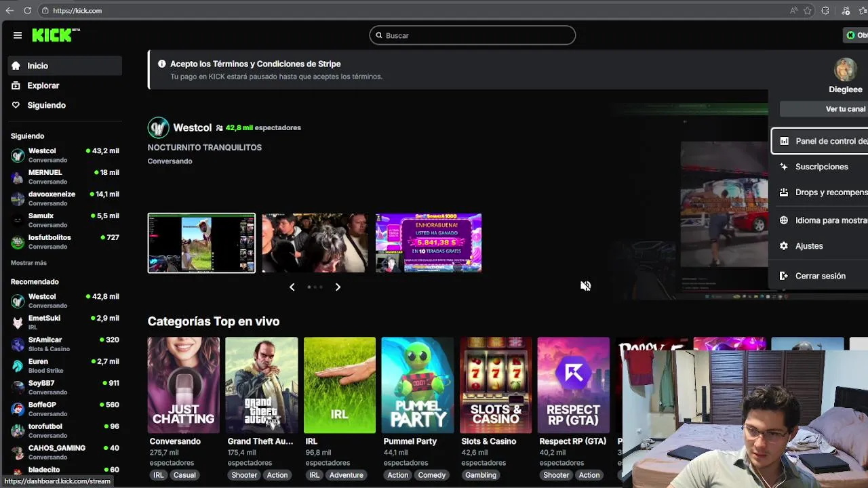Select the second featured stream thumbnail with crowd

point(315,243)
